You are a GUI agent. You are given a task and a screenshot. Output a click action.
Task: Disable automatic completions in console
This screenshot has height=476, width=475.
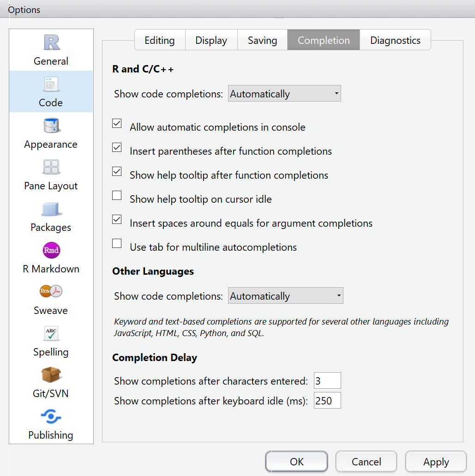tap(117, 124)
